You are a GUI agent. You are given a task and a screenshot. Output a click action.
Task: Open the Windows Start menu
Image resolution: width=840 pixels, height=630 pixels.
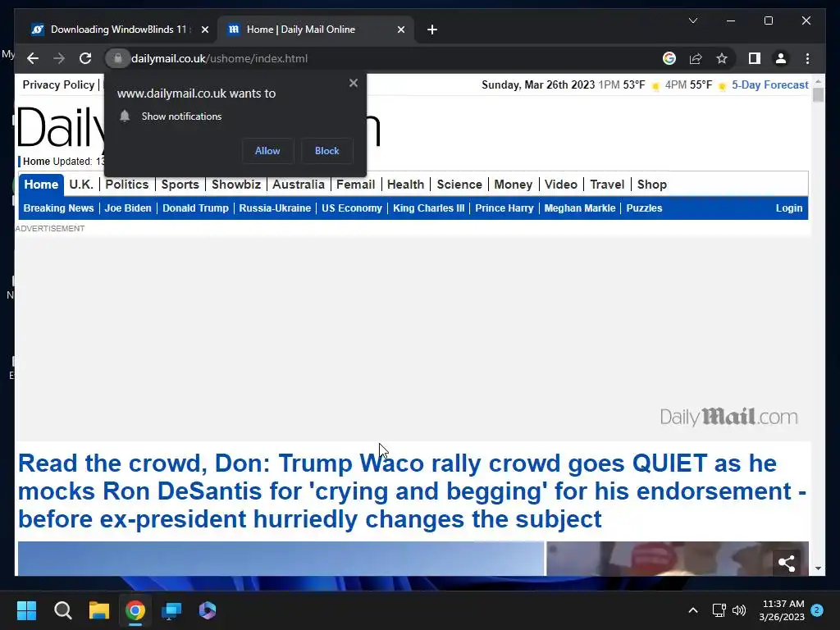(26, 610)
